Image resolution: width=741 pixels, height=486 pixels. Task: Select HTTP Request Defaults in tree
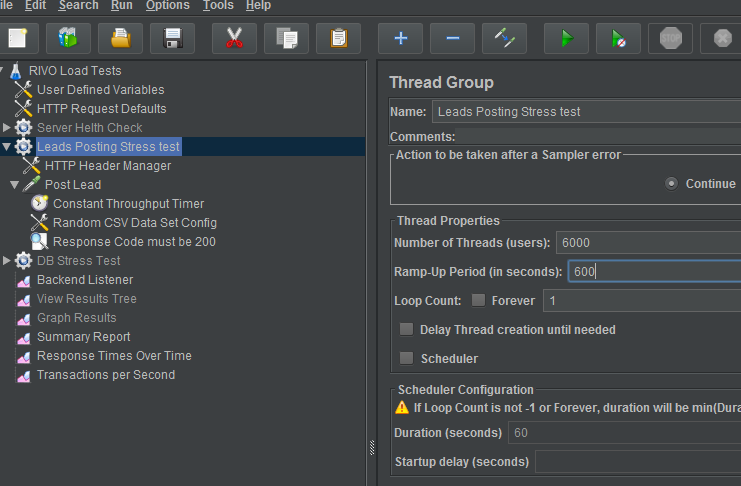(102, 109)
